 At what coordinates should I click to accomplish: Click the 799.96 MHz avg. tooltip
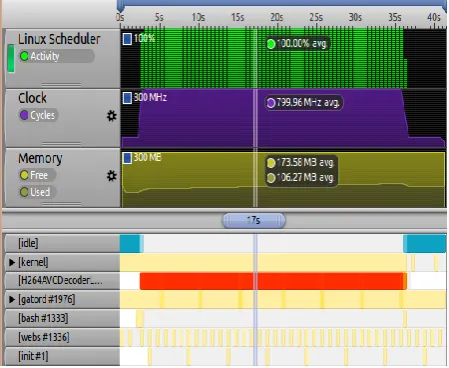click(x=304, y=103)
